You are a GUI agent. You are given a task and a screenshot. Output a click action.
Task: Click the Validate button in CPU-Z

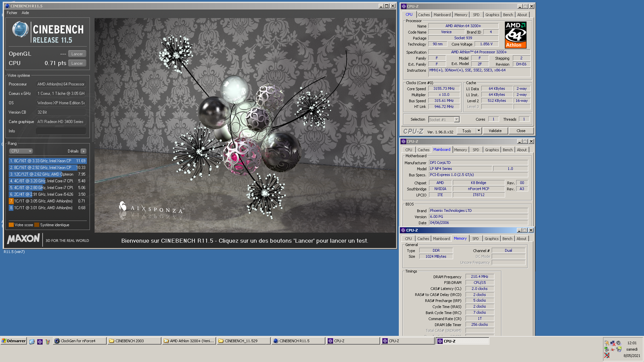[x=495, y=131]
